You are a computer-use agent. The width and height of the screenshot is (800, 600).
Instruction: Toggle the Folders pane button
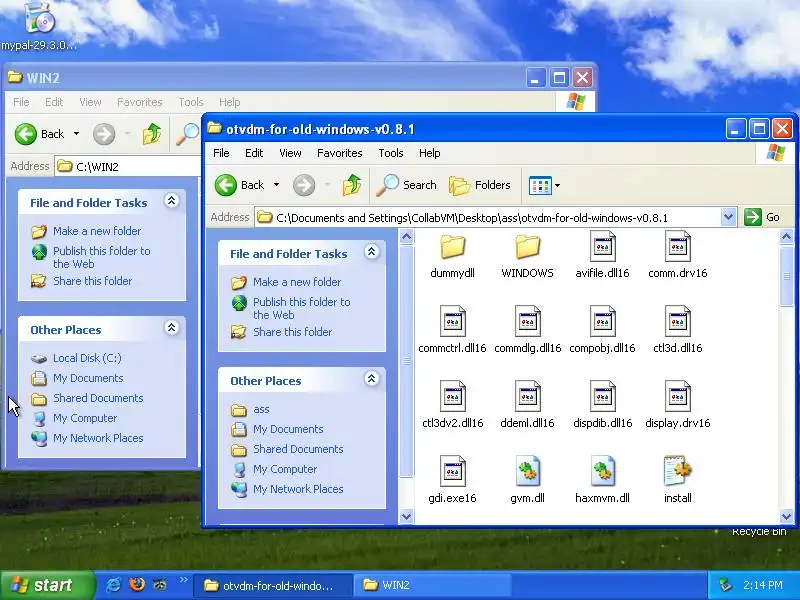pos(480,185)
